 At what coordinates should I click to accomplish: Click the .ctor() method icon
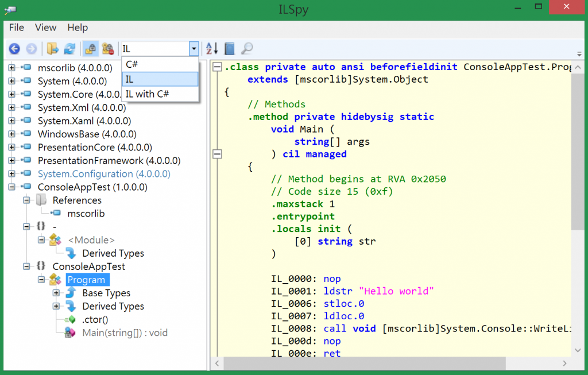point(70,319)
